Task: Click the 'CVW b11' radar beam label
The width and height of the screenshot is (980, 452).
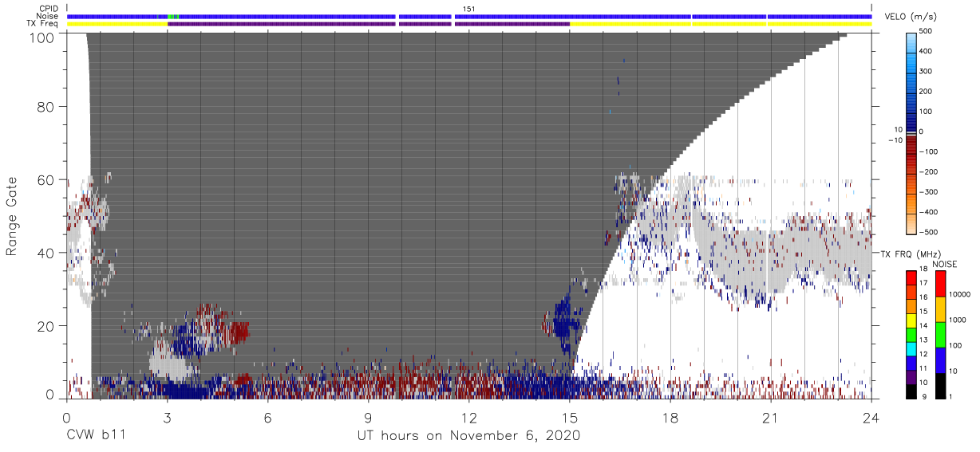Action: (x=95, y=436)
